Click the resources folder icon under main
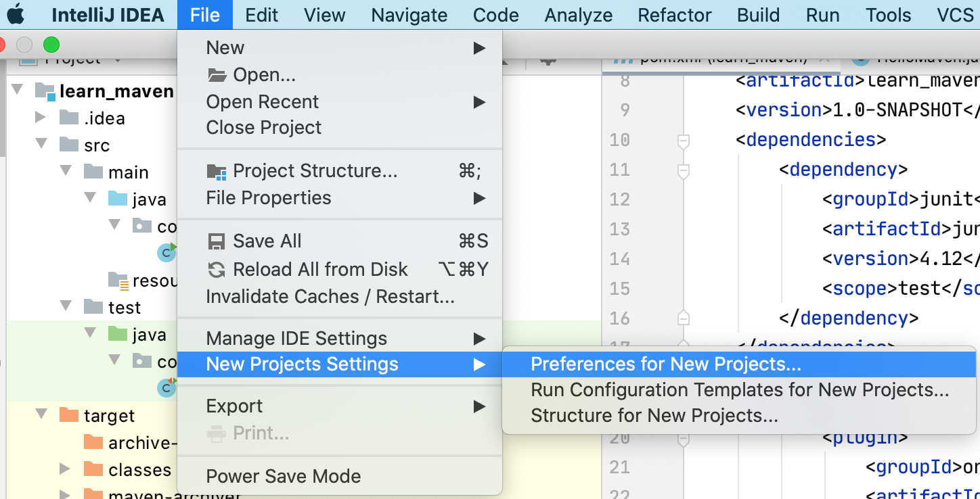This screenshot has height=499, width=980. click(118, 280)
